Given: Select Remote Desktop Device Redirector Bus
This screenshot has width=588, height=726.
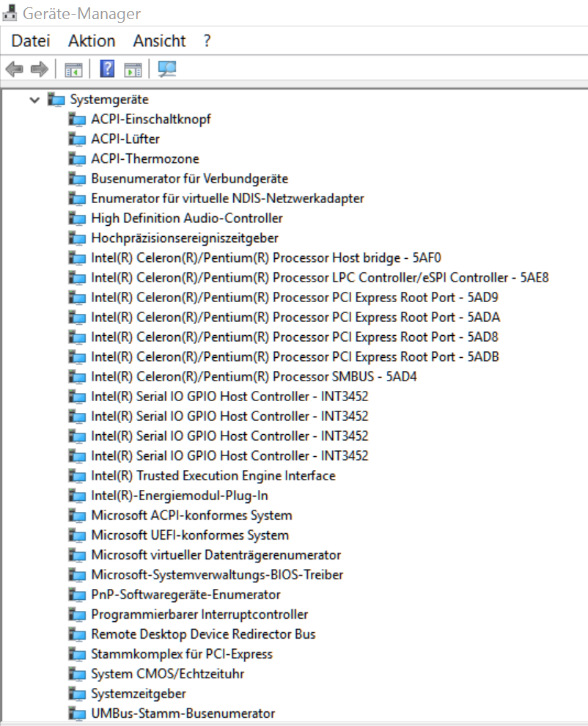Looking at the screenshot, I should pos(203,634).
